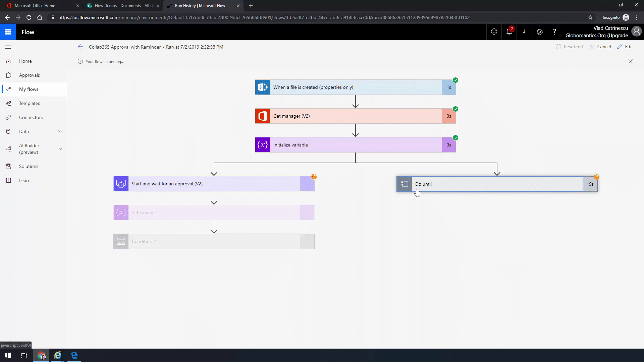Click the Flow app title

28,32
